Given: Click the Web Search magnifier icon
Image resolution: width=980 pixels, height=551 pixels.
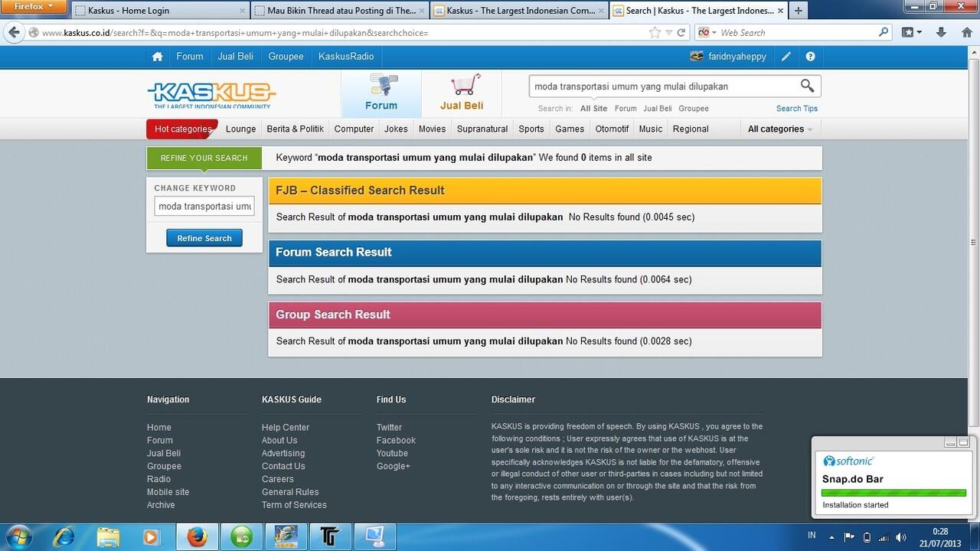Looking at the screenshot, I should click(884, 33).
